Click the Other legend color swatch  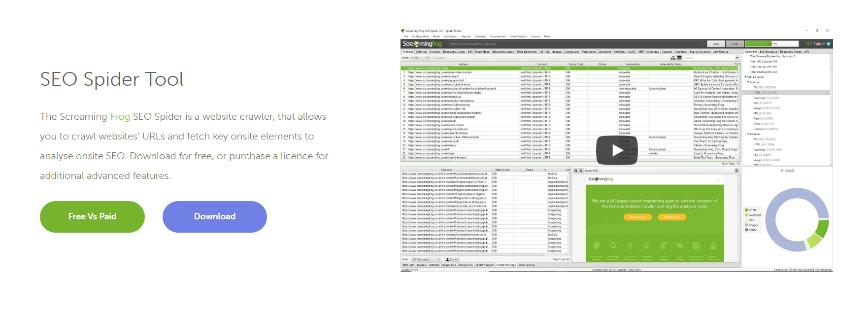[x=746, y=230]
